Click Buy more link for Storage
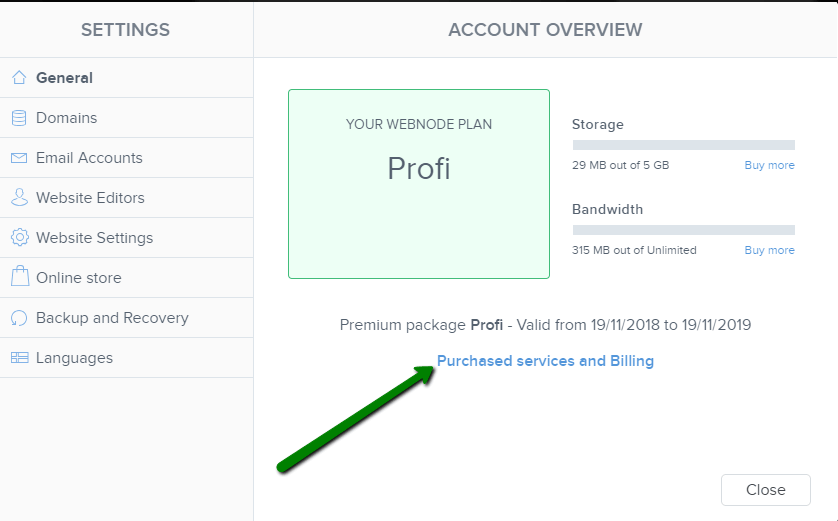The width and height of the screenshot is (838, 521). coord(770,165)
